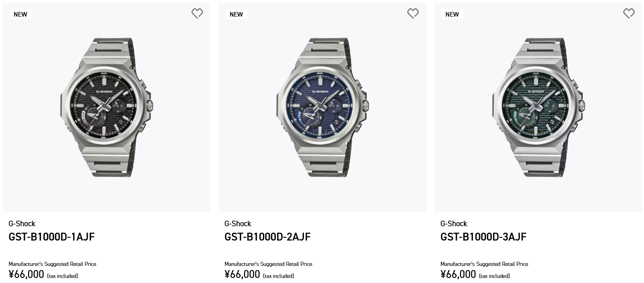
Task: Click the G-Shock brand label above GST-B1000D-1AJF
Action: click(x=22, y=223)
